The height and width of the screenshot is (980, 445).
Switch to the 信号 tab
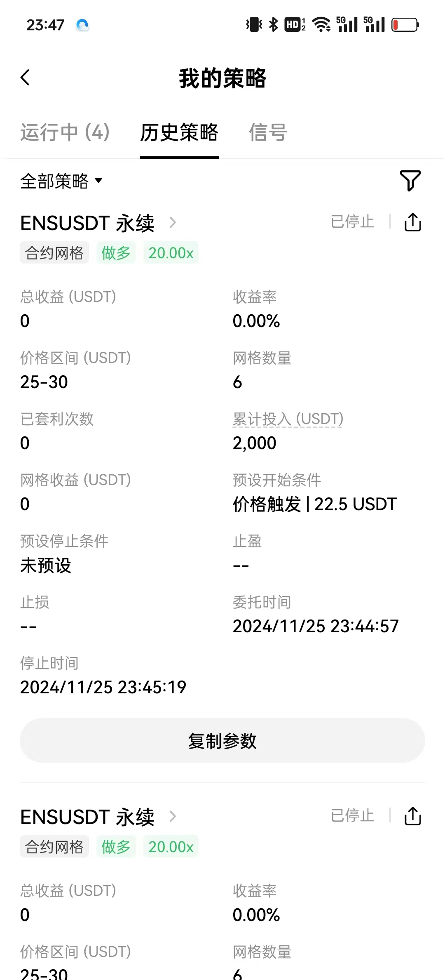268,132
